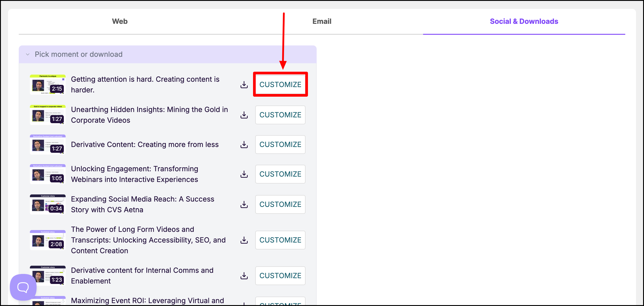Select the Social & Downloads tab
The width and height of the screenshot is (644, 306).
[524, 21]
